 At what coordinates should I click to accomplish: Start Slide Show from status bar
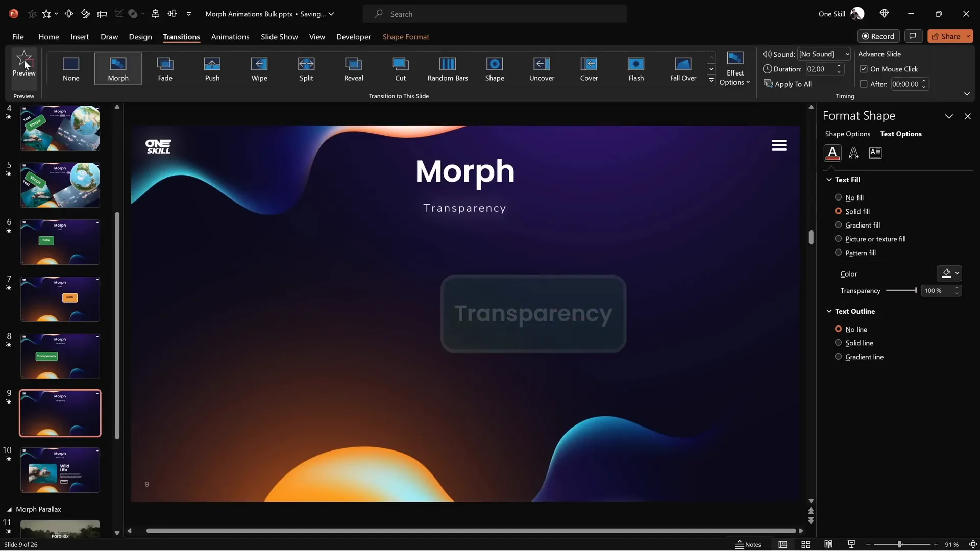pos(851,544)
